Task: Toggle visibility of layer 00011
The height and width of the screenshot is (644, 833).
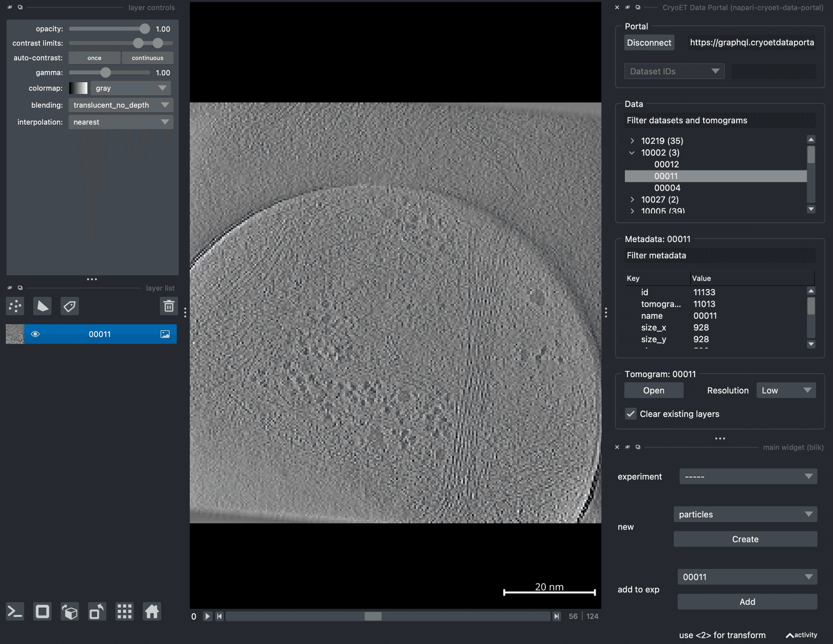Action: click(x=35, y=334)
